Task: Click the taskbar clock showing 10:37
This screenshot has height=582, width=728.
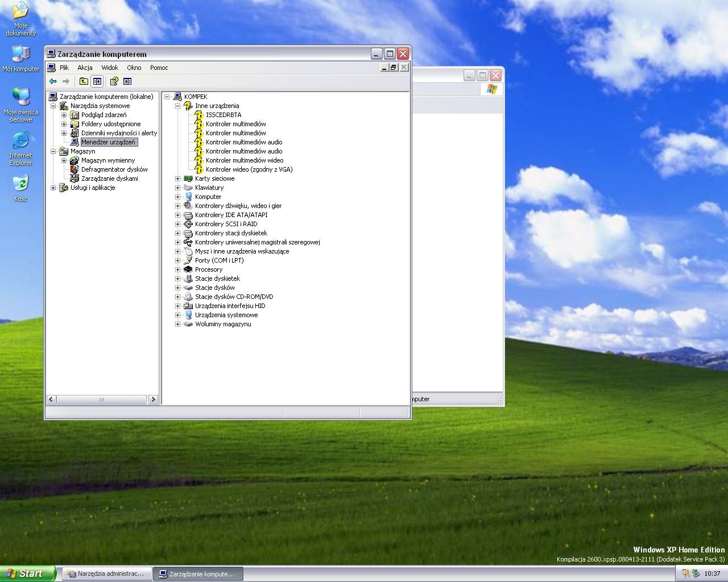Action: pos(712,574)
